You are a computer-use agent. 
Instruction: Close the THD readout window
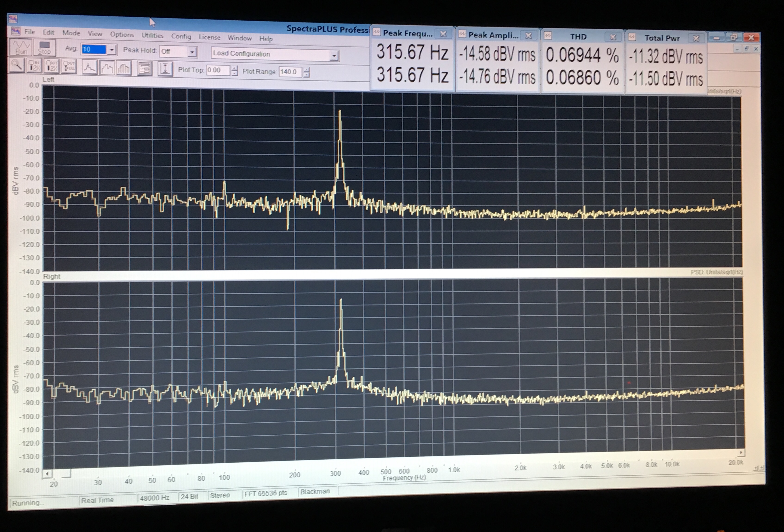(613, 37)
